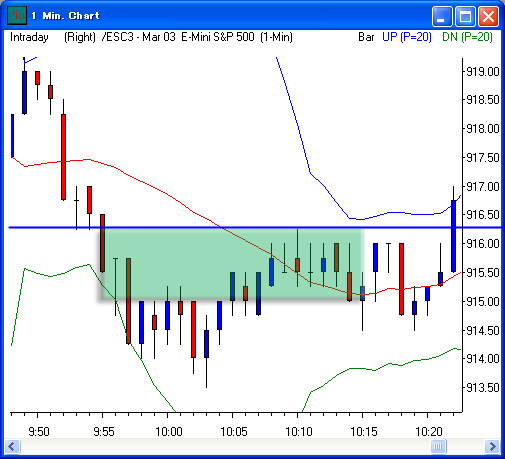Viewport: 505px width, 459px height.
Task: Click the 10:00 time axis label
Action: pos(169,432)
